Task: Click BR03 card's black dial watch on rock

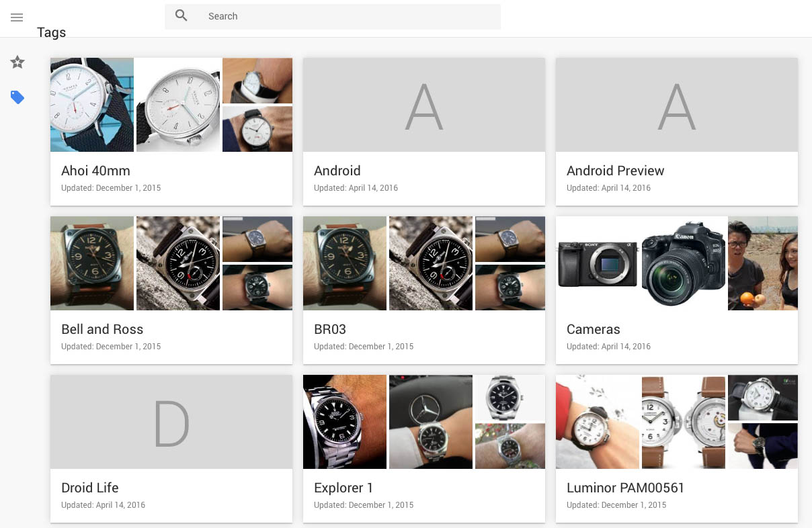Action: point(431,263)
